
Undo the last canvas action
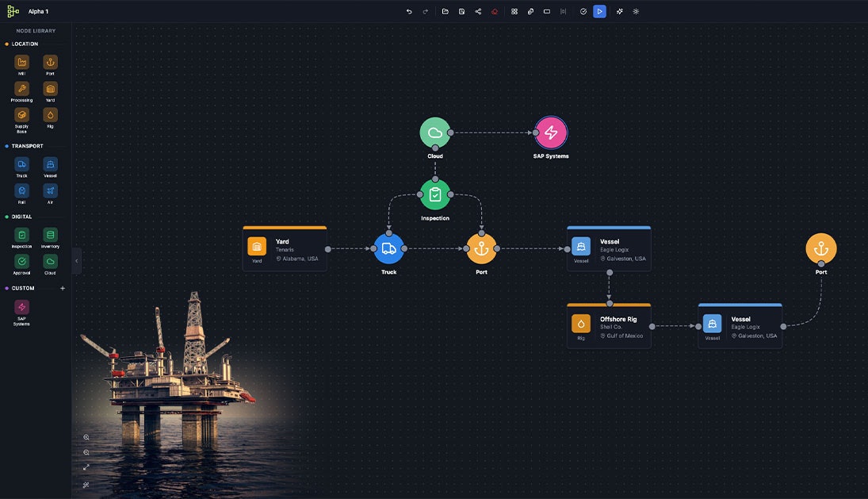pyautogui.click(x=407, y=10)
